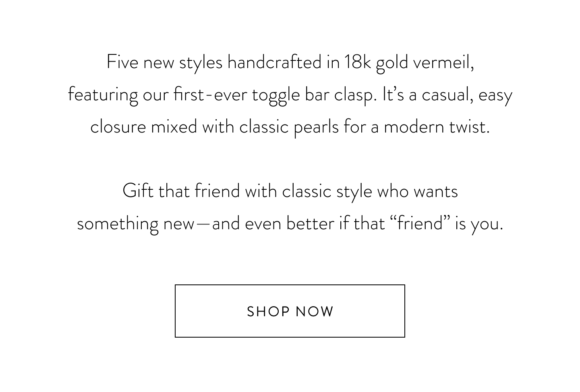Click the line starting 'something new—and even better'

(x=290, y=224)
